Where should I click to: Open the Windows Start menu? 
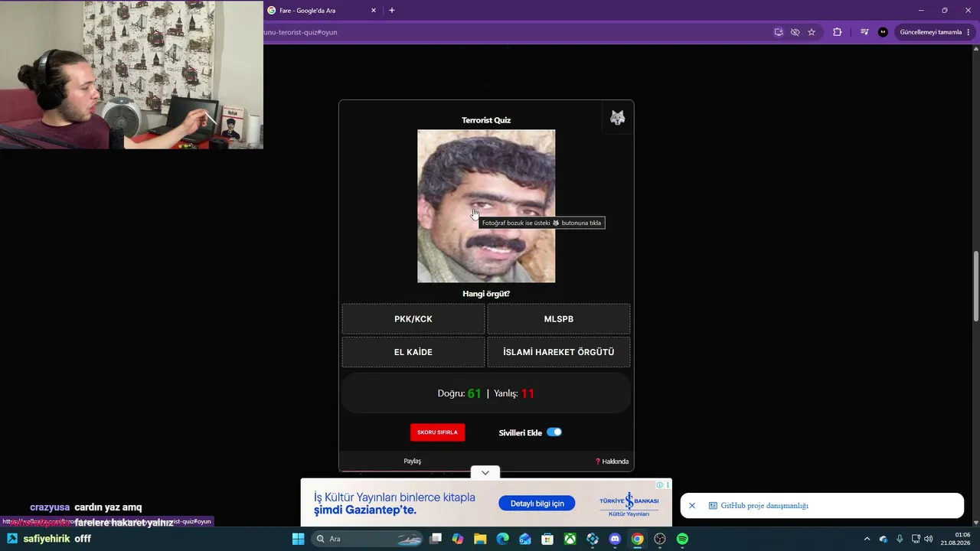pyautogui.click(x=298, y=539)
